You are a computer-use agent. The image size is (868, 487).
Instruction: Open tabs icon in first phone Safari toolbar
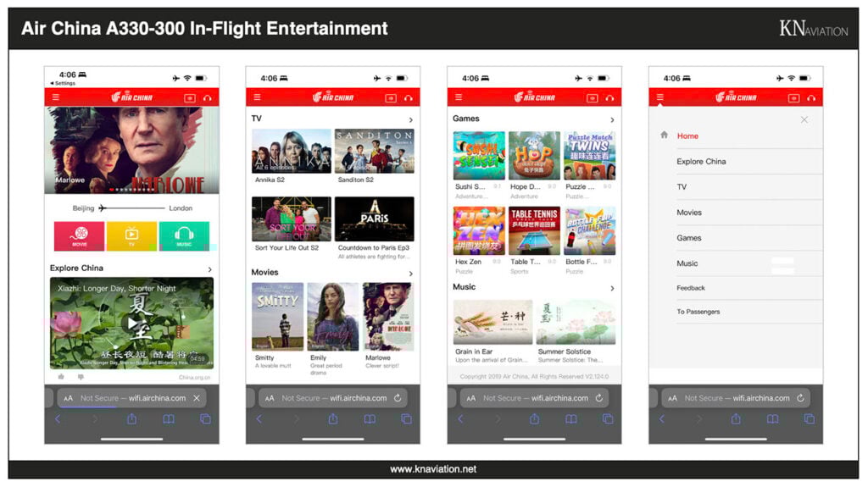click(205, 419)
